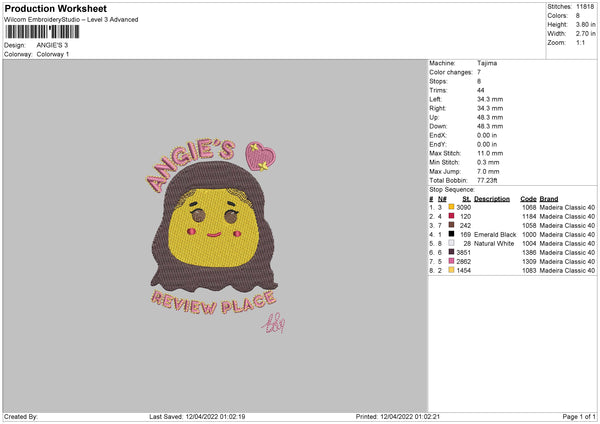Click the red swatch for code 1184
600x424 pixels.
tap(451, 216)
